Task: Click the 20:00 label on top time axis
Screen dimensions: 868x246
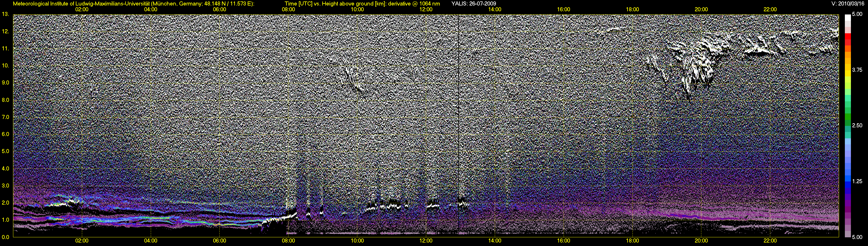Action: 701,10
